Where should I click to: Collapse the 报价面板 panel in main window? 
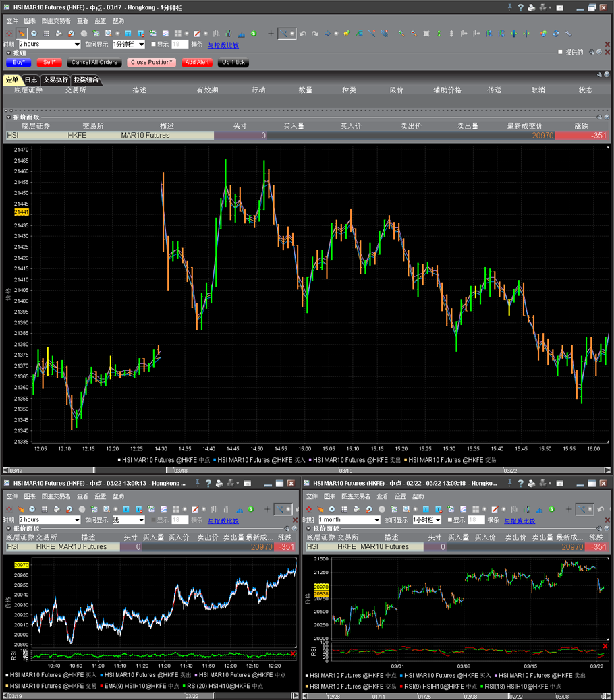click(x=9, y=117)
